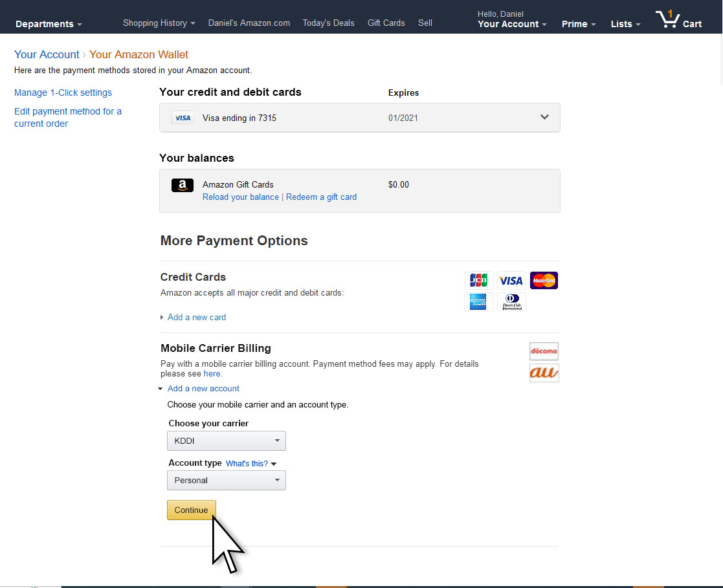Expand the Add a new card section
This screenshot has height=588, width=723.
pyautogui.click(x=196, y=317)
